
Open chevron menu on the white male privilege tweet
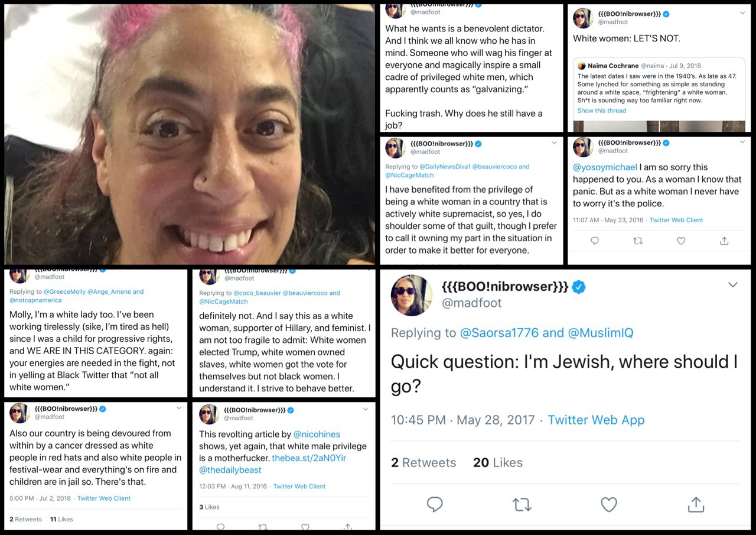click(367, 409)
